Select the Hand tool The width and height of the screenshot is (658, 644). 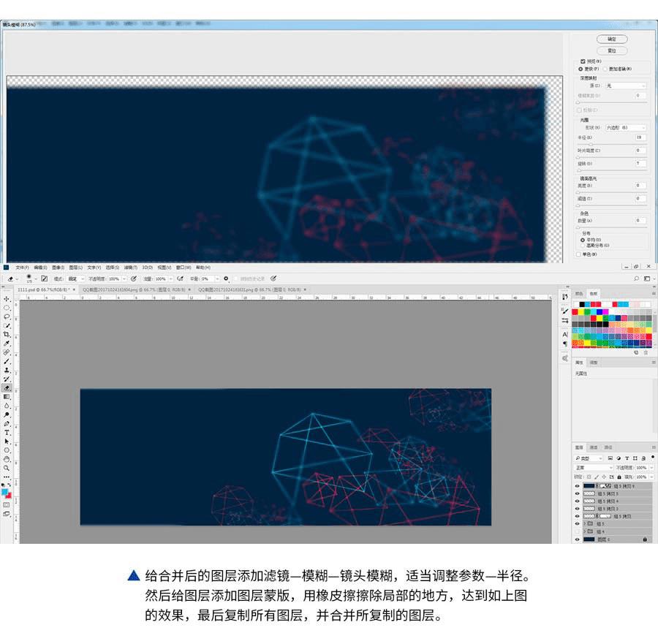(x=7, y=459)
